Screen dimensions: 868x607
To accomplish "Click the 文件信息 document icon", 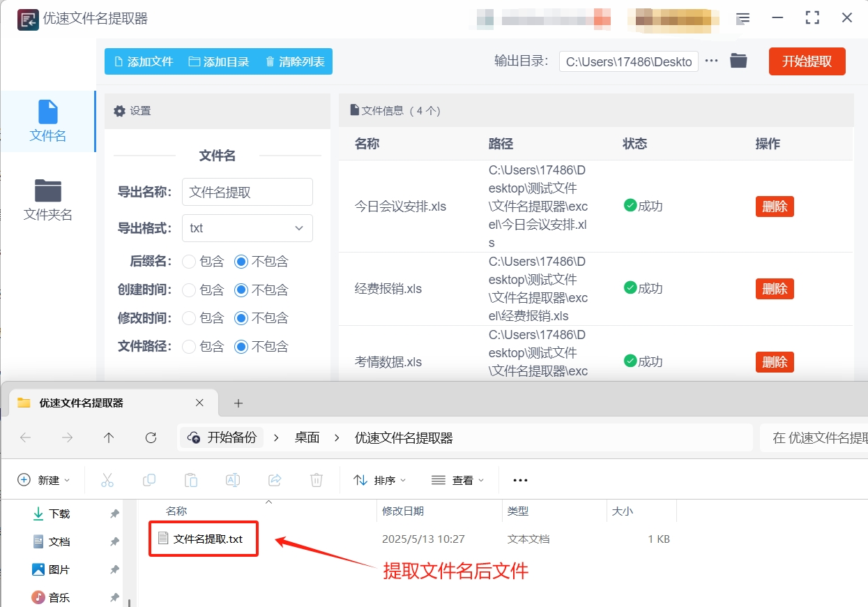I will click(355, 110).
